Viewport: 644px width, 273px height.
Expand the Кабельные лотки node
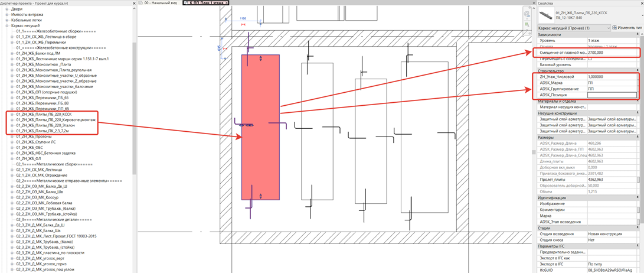[6, 19]
